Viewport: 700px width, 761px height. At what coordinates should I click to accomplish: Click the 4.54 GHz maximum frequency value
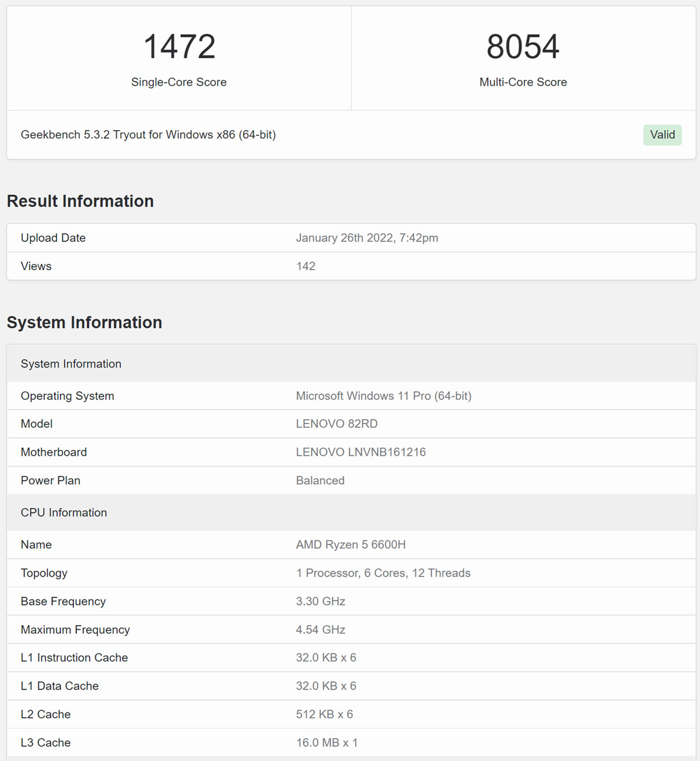pyautogui.click(x=320, y=630)
